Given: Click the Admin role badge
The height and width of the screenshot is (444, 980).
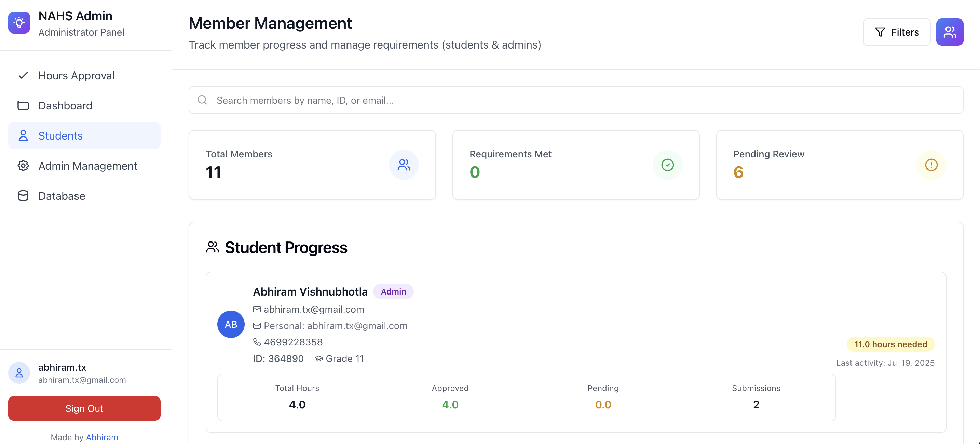Looking at the screenshot, I should tap(393, 292).
